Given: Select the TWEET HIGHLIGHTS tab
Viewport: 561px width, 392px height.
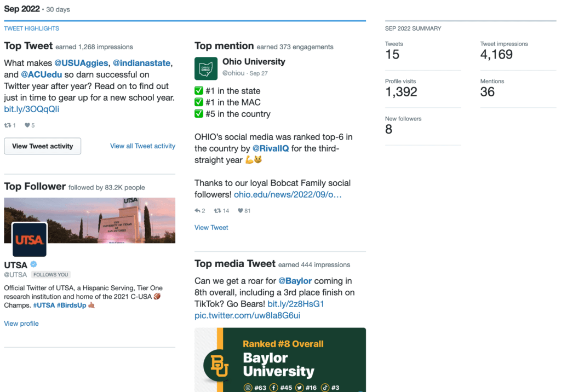Looking at the screenshot, I should click(x=31, y=28).
